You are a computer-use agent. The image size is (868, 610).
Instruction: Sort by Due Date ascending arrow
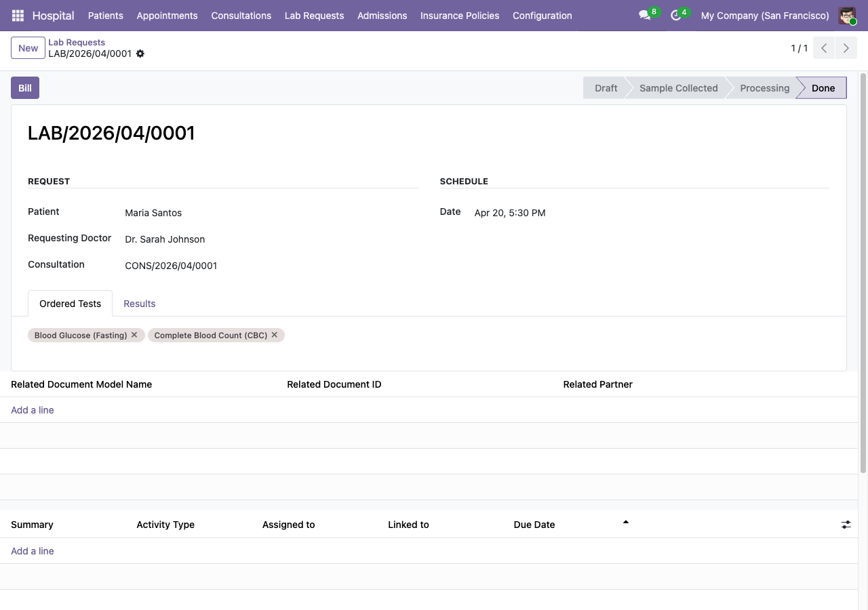pos(626,522)
